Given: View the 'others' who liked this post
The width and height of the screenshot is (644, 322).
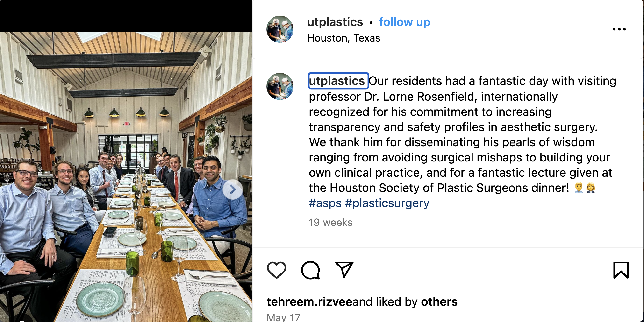Looking at the screenshot, I should 439,301.
